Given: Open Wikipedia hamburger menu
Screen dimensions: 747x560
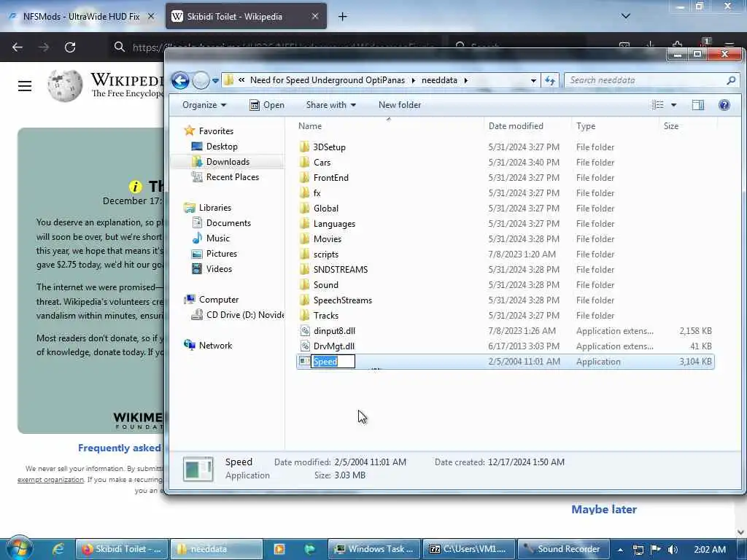Looking at the screenshot, I should 25,86.
